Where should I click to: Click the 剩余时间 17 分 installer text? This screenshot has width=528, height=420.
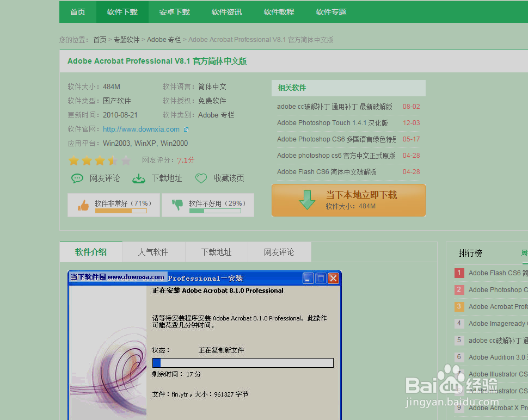pyautogui.click(x=176, y=374)
